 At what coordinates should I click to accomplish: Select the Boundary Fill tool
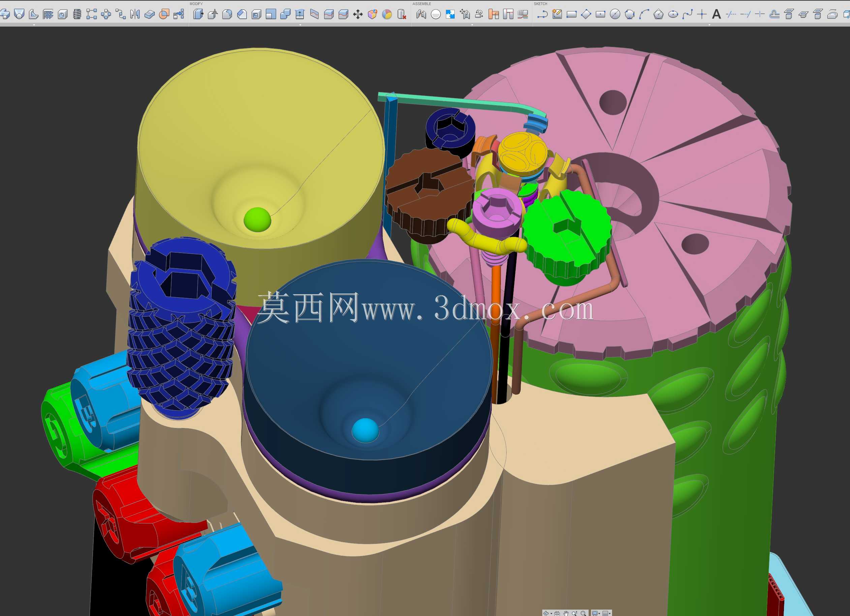pyautogui.click(x=164, y=14)
